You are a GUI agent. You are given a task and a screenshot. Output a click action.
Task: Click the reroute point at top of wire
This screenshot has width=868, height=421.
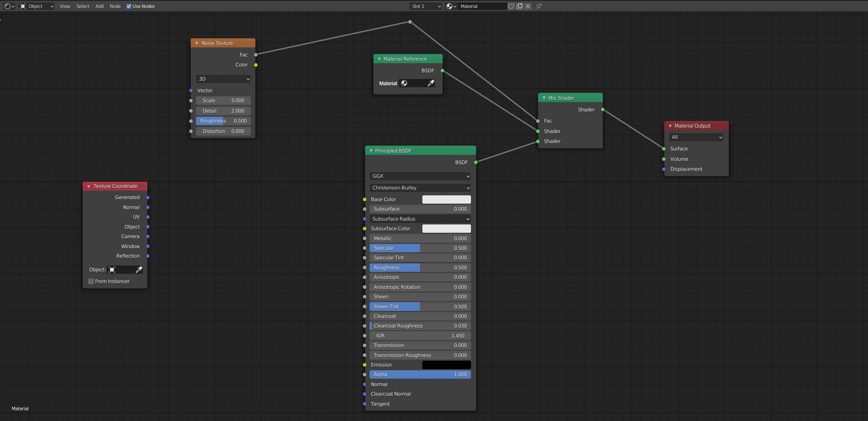point(410,22)
